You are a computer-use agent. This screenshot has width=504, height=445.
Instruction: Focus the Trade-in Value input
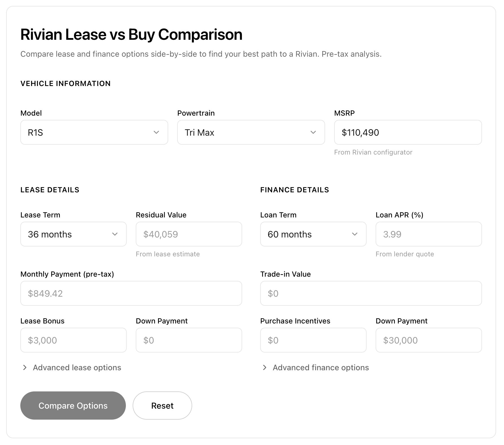click(371, 293)
